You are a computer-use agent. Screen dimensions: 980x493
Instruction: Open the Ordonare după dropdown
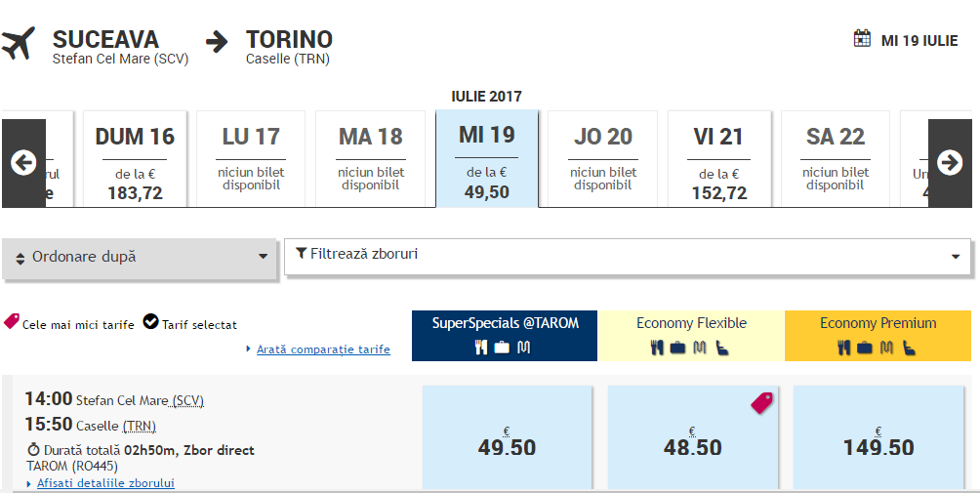click(140, 258)
